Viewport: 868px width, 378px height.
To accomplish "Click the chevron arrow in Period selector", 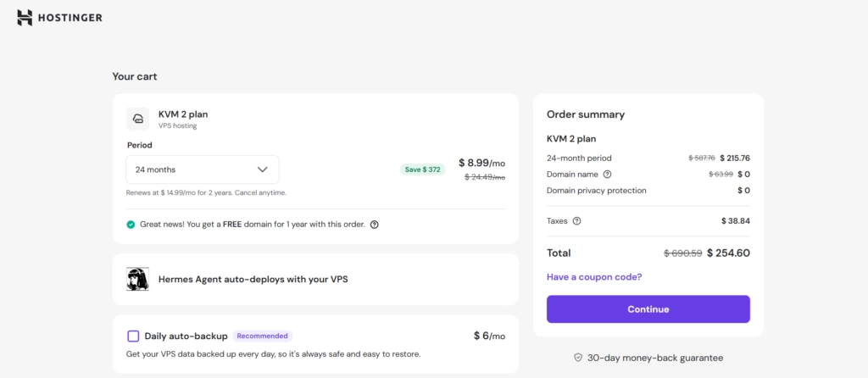I will click(x=262, y=170).
